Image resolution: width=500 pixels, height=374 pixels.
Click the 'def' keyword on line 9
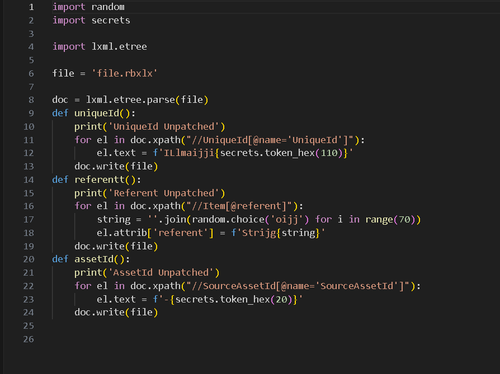pos(60,113)
